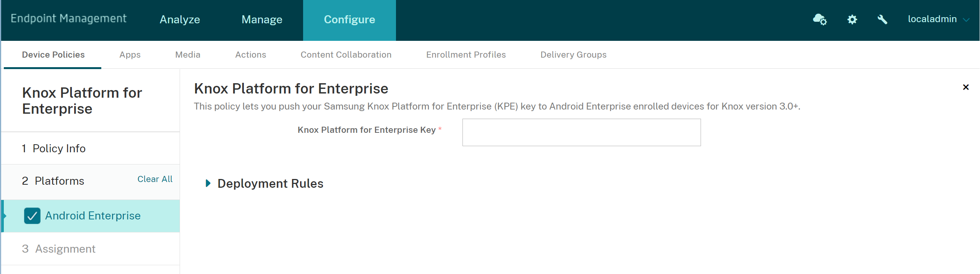
Task: Go to step 3 Assignment
Action: [91, 249]
